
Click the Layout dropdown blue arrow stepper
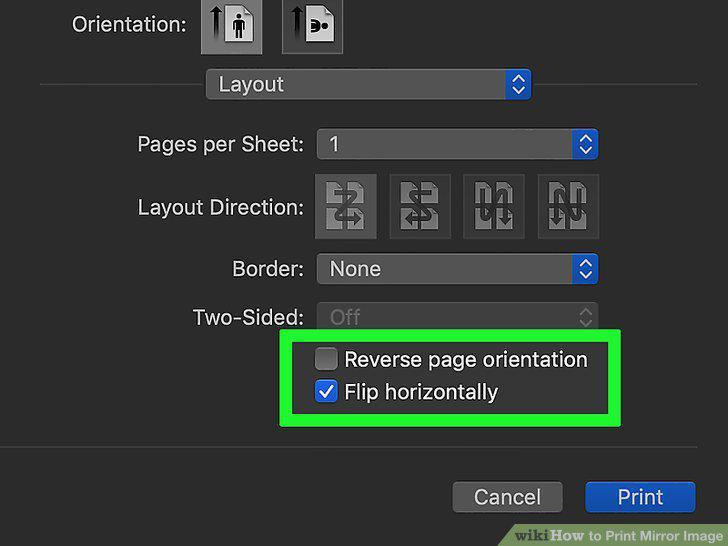point(518,84)
